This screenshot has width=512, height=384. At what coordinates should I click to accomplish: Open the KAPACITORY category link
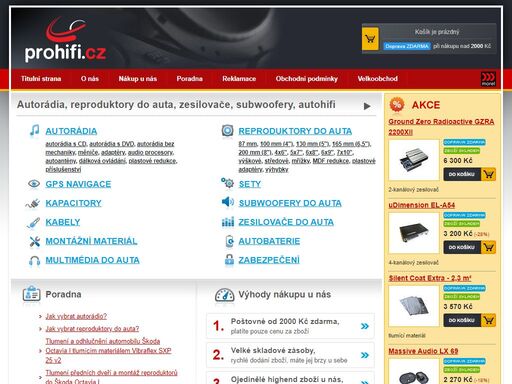(x=74, y=203)
